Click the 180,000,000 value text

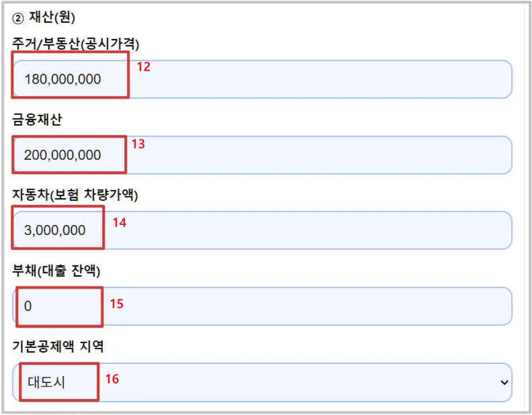click(x=62, y=79)
